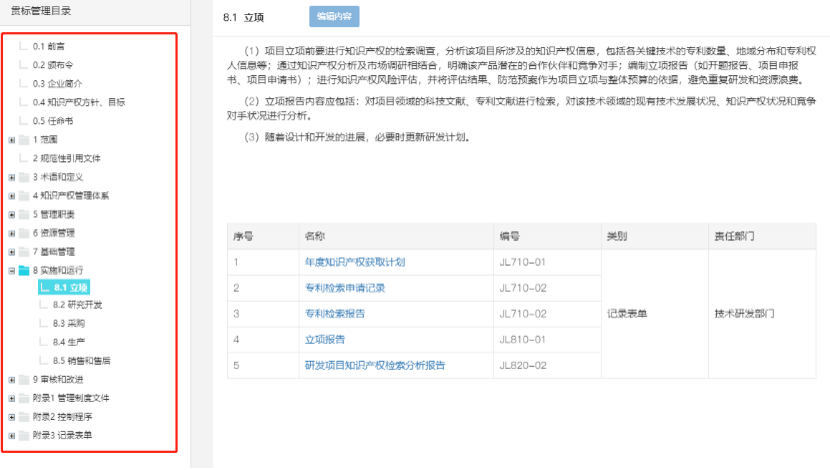Click the folder icon beside 附录1 管理制度文件
Viewport: 830px width, 470px height.
tap(24, 398)
